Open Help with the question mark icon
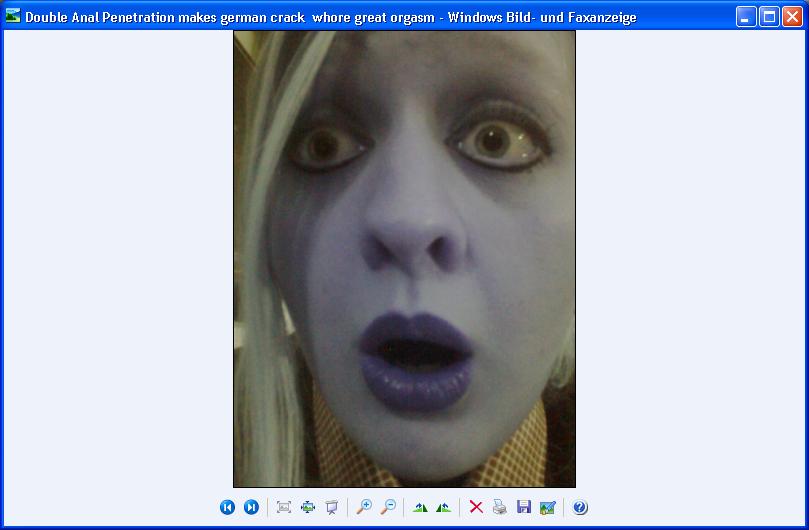The width and height of the screenshot is (809, 530). point(580,507)
